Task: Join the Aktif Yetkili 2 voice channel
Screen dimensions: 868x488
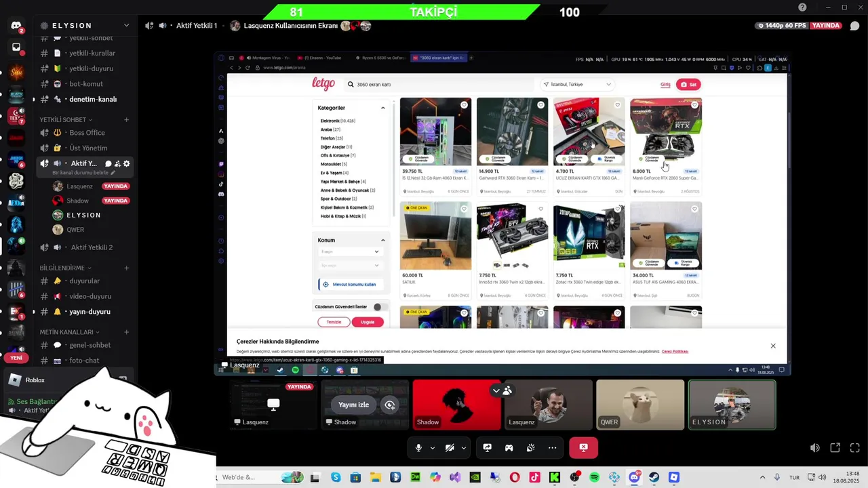Action: (84, 247)
